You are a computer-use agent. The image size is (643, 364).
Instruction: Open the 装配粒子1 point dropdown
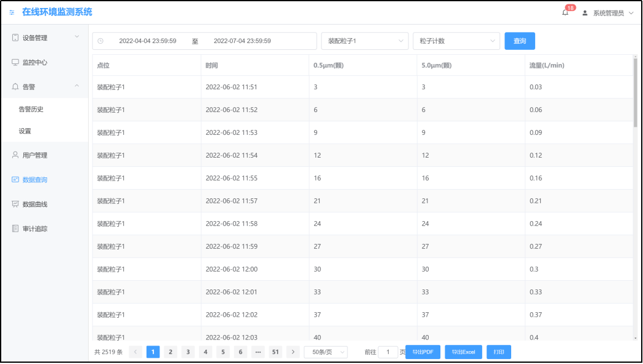click(365, 41)
